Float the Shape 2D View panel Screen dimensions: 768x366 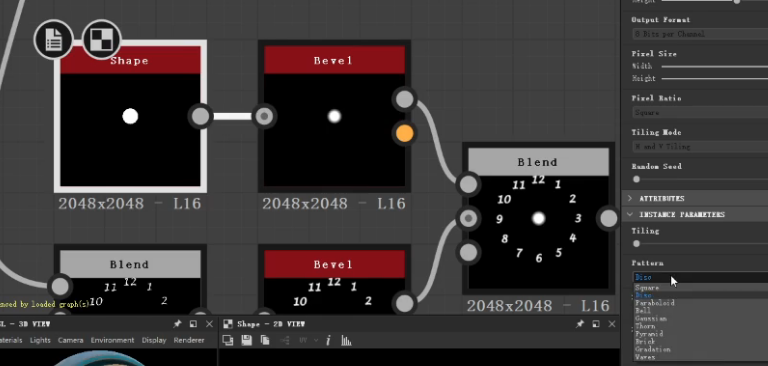pos(596,324)
